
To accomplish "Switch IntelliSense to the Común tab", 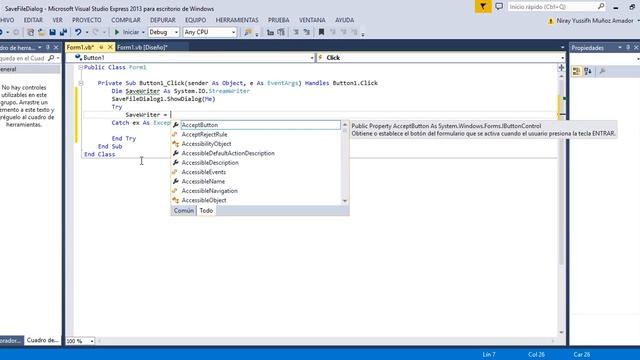I will click(184, 211).
